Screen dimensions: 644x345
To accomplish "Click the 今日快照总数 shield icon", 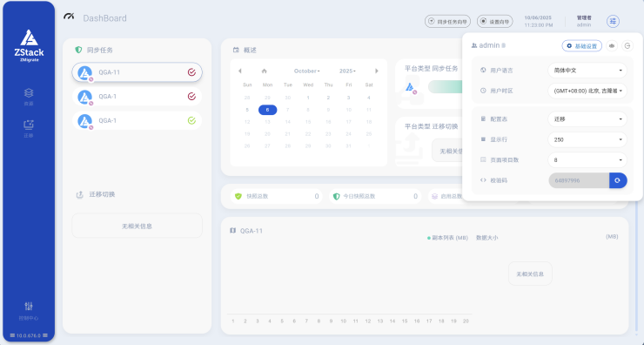I will [x=337, y=196].
